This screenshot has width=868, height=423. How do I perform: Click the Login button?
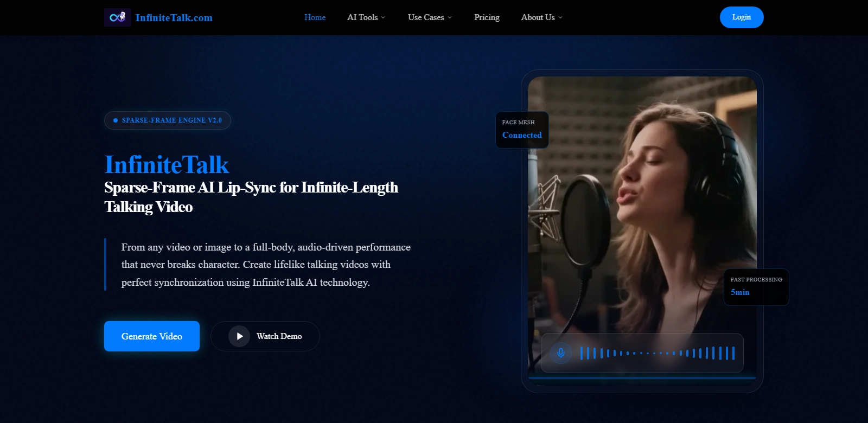(x=742, y=17)
